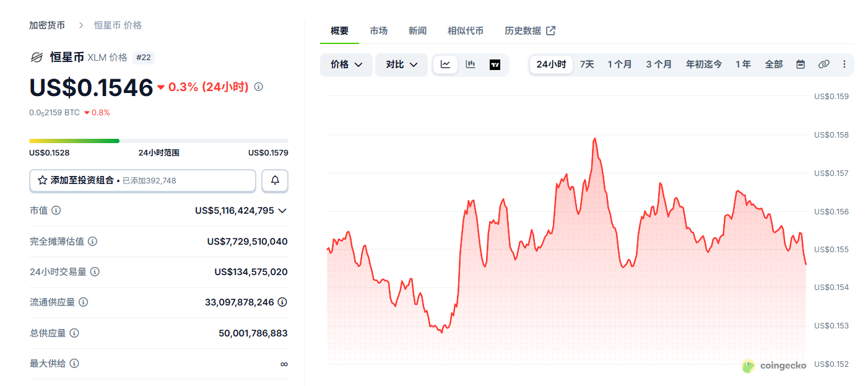Switch to 概要 tab
This screenshot has height=386, width=868.
339,30
